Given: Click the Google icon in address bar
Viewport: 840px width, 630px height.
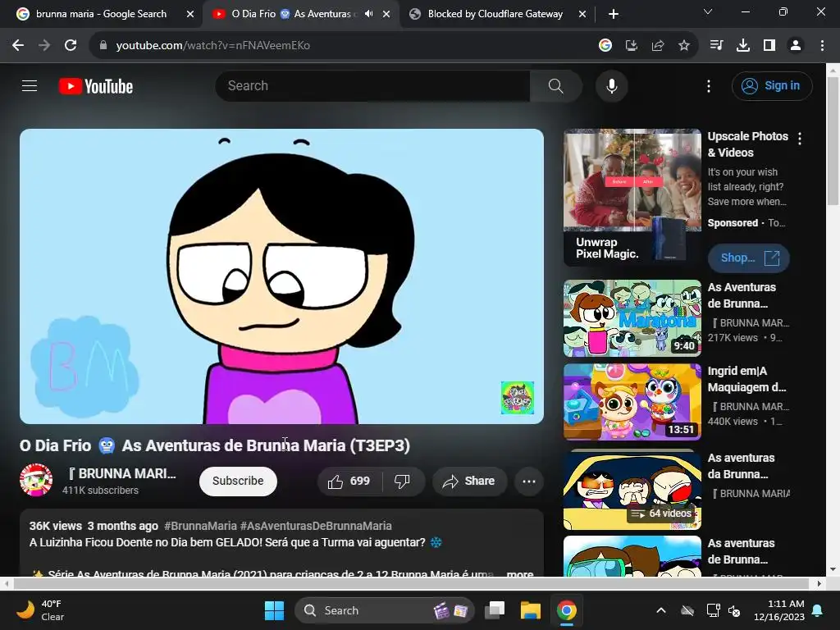Looking at the screenshot, I should pyautogui.click(x=605, y=46).
